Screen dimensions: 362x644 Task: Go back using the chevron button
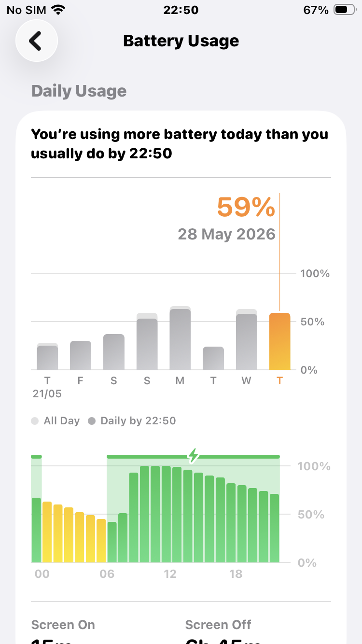click(x=37, y=41)
